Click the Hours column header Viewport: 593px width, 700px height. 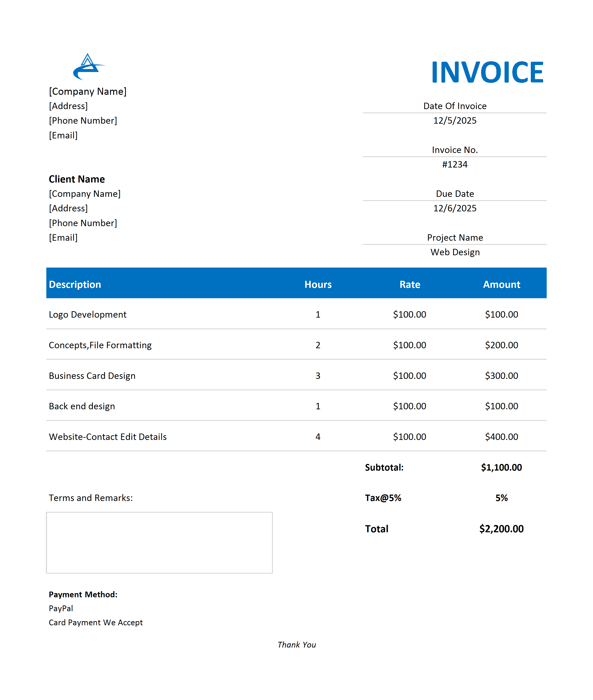coord(318,285)
